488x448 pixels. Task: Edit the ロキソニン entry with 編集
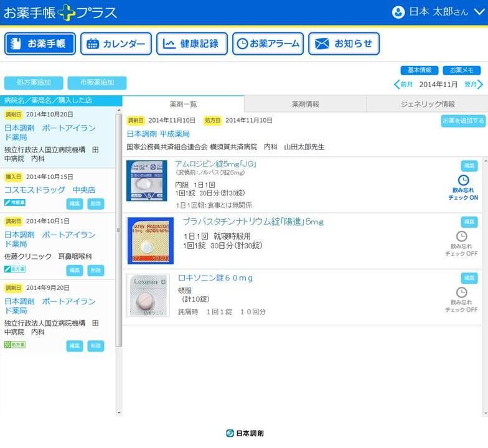coord(469,278)
